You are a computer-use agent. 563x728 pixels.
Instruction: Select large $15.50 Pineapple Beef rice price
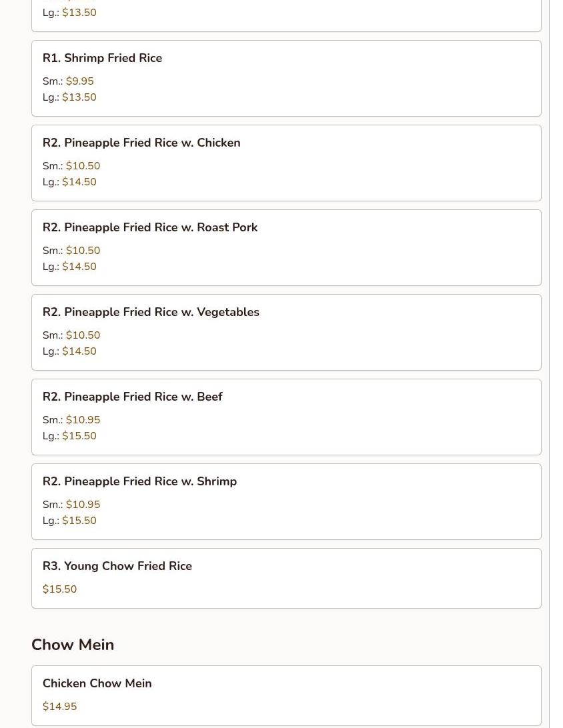click(x=79, y=436)
